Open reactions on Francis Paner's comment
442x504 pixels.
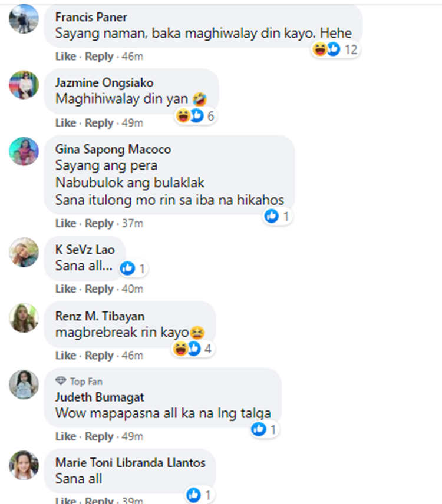click(335, 49)
